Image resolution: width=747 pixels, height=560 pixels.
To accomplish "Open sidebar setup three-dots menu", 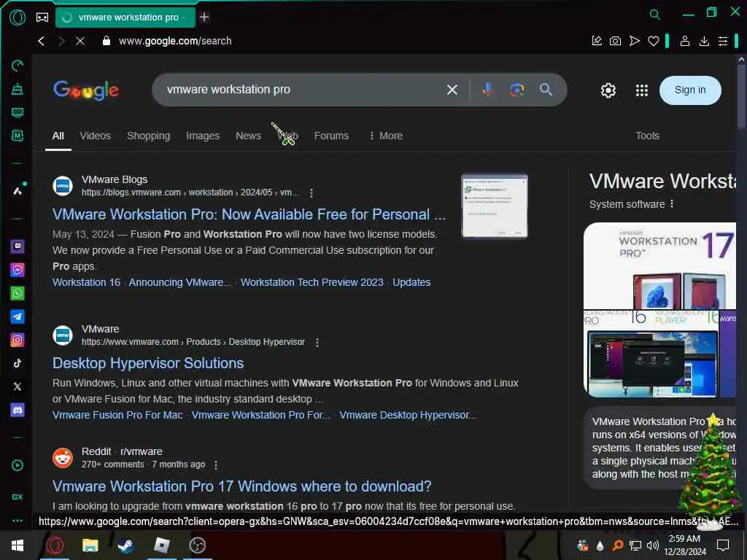I will (x=18, y=521).
